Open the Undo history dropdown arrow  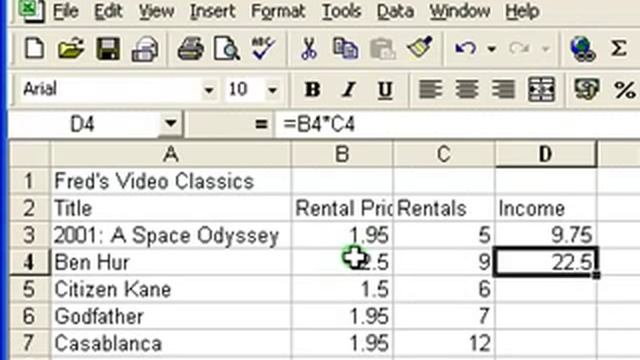pyautogui.click(x=492, y=49)
